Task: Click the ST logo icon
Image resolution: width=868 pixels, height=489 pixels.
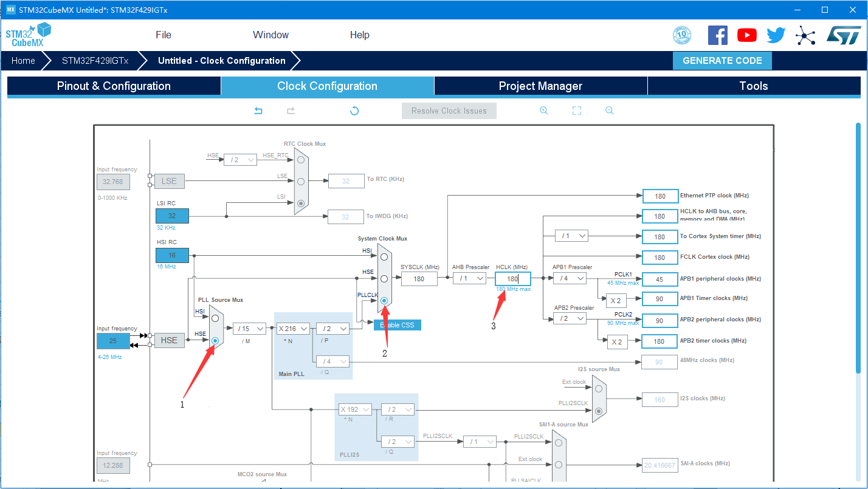Action: 843,35
